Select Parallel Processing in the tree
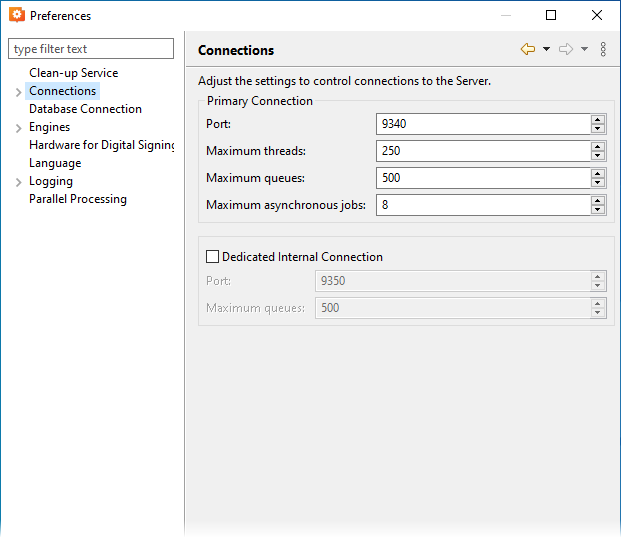This screenshot has width=621, height=538. pyautogui.click(x=78, y=199)
